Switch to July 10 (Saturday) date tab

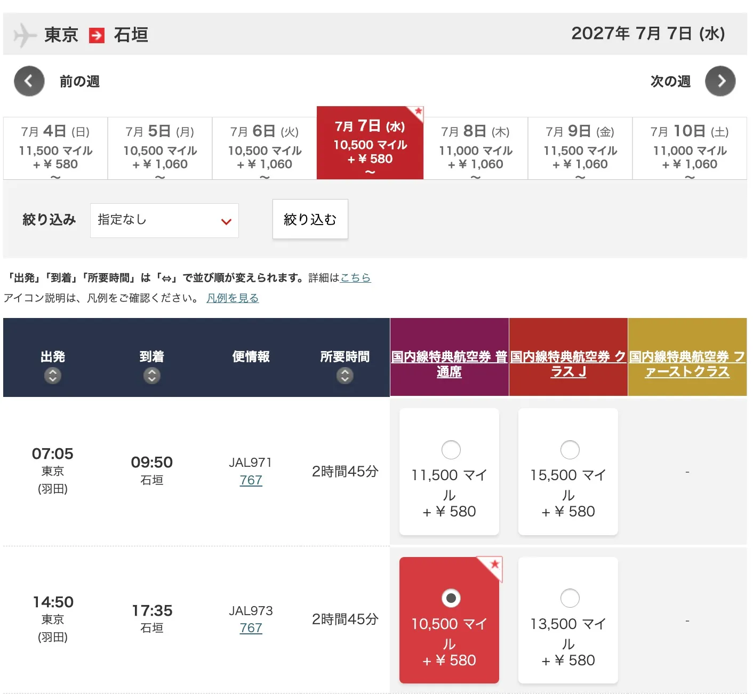690,148
